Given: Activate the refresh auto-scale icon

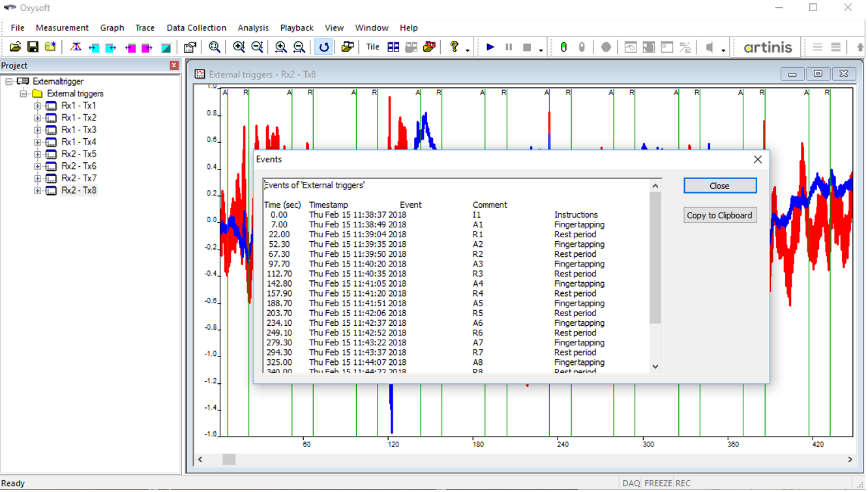Looking at the screenshot, I should pos(323,46).
